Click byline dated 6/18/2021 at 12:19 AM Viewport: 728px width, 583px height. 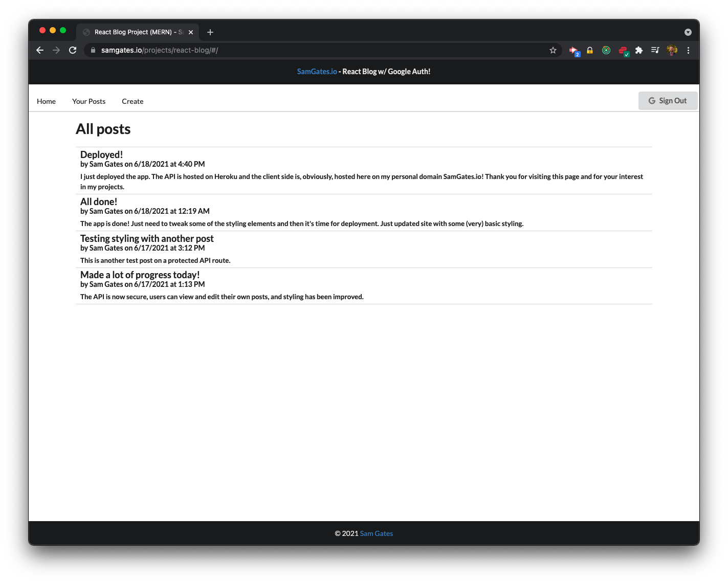pos(145,211)
